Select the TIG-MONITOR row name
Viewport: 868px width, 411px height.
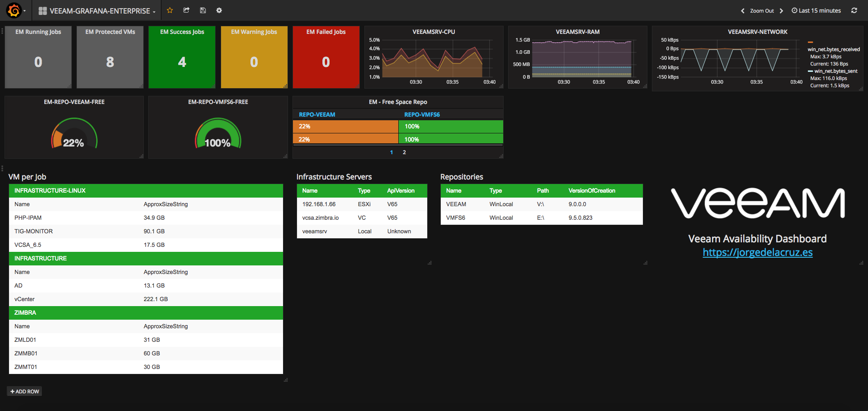(x=33, y=231)
